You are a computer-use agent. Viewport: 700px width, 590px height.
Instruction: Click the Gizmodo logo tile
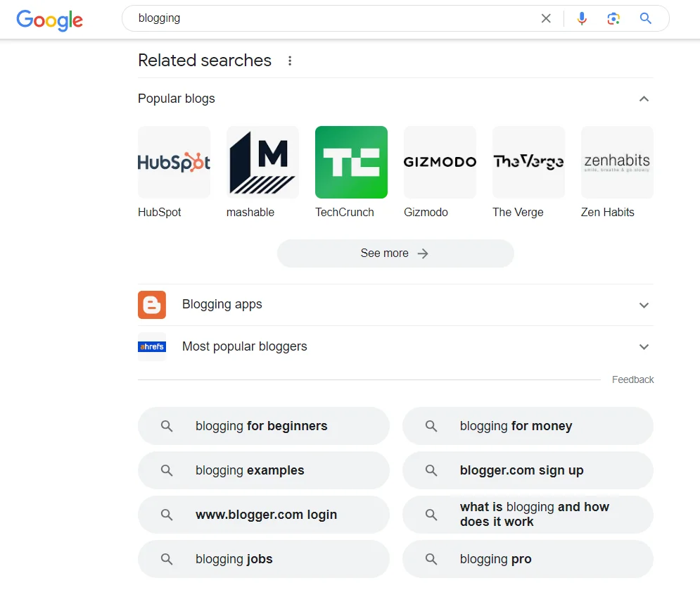[x=440, y=162]
